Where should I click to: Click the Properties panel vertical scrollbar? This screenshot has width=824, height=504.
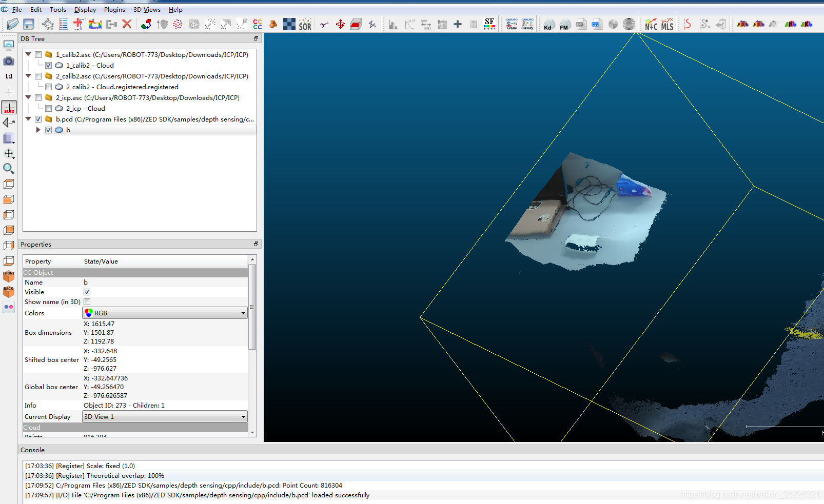252,307
